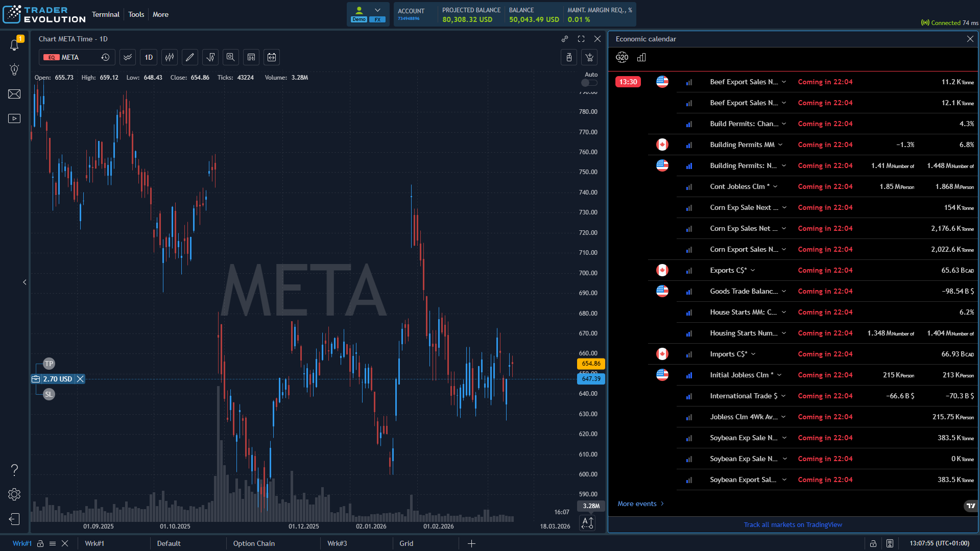The image size is (980, 551).
Task: Toggle the workspace lock beside Wrk#1
Action: pos(40,543)
